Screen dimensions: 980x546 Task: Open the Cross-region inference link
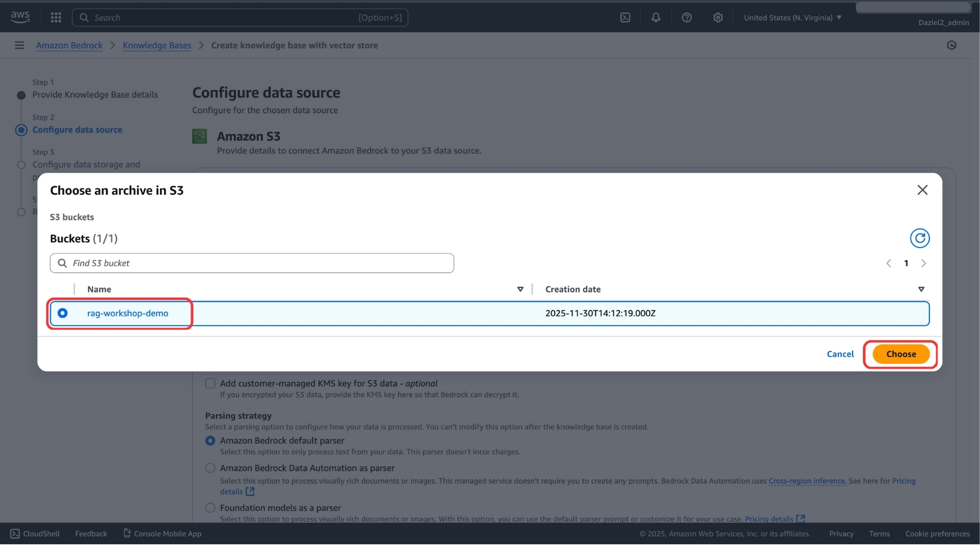click(x=807, y=481)
